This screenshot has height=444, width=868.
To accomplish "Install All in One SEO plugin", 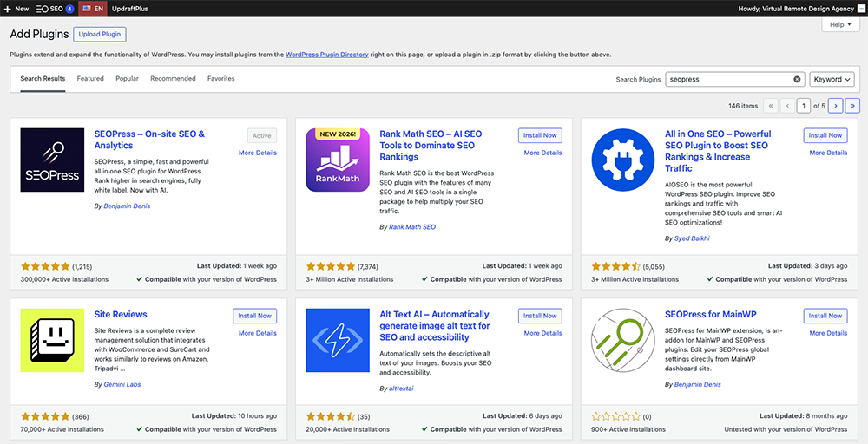I will 825,135.
